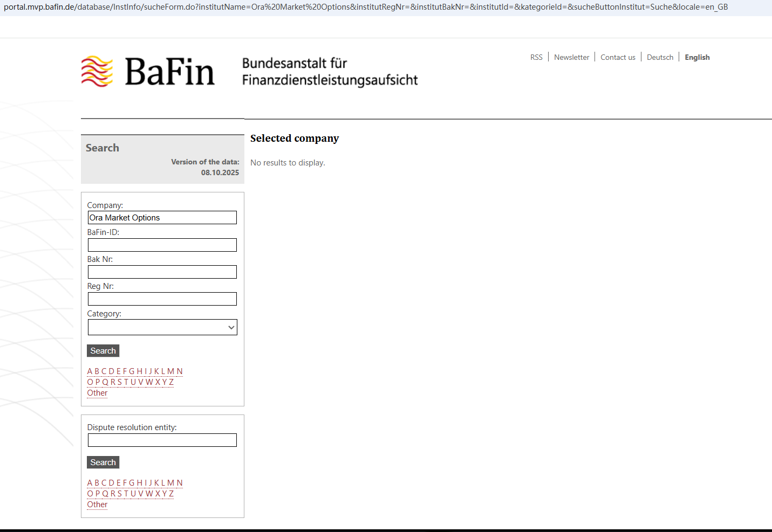Browse companies starting with letter N
The height and width of the screenshot is (532, 772).
[180, 371]
